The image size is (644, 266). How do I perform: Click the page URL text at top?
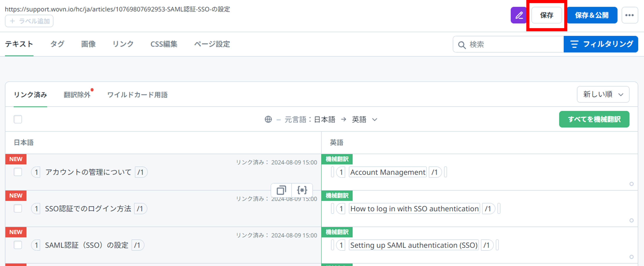118,9
